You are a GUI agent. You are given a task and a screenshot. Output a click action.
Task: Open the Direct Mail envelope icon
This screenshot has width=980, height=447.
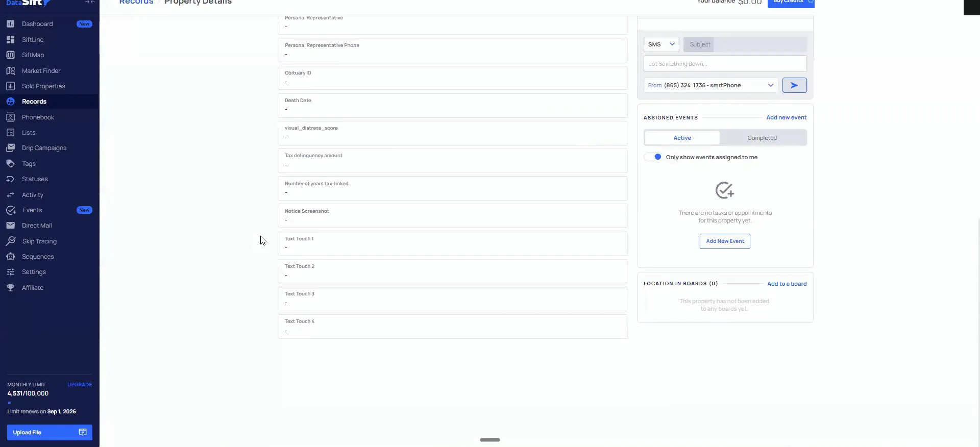10,226
